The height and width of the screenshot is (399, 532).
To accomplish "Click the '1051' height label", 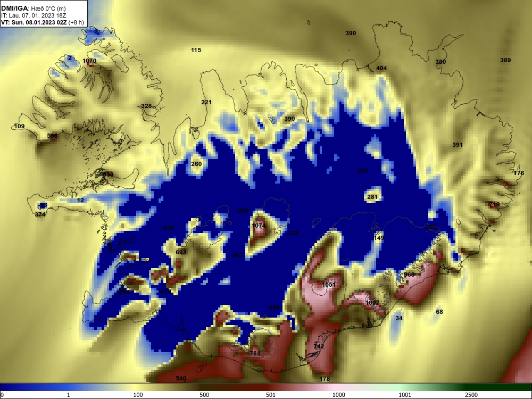I will click(329, 285).
